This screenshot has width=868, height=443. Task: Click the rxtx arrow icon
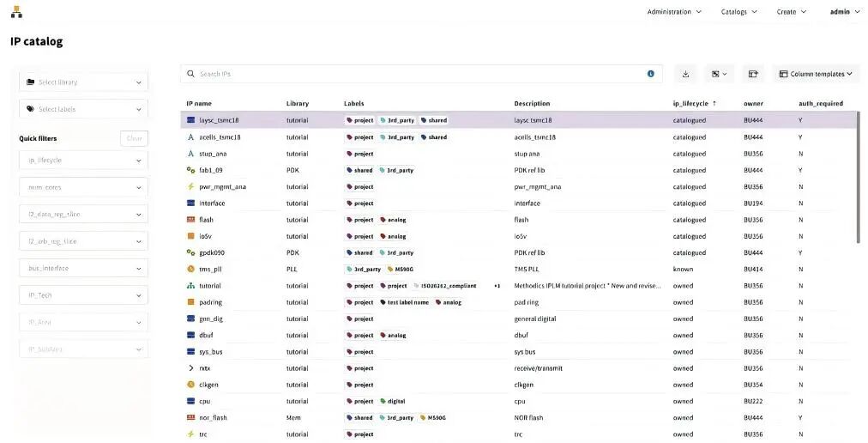pos(191,368)
